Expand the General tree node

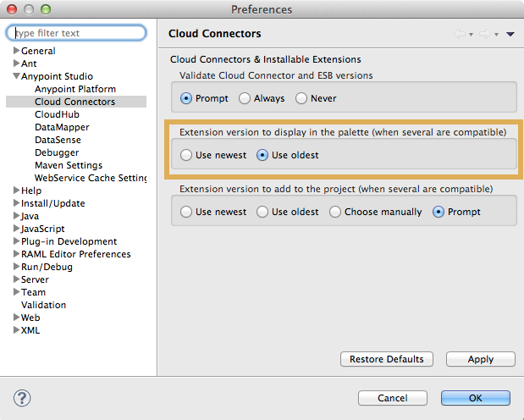click(x=16, y=51)
